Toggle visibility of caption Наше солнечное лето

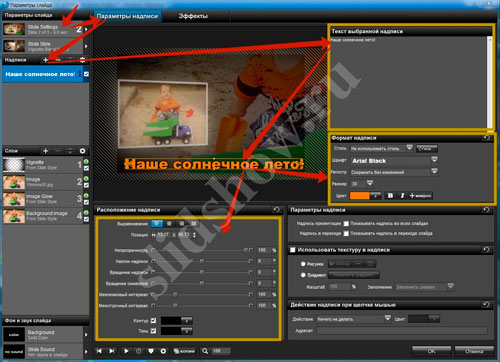click(x=86, y=74)
